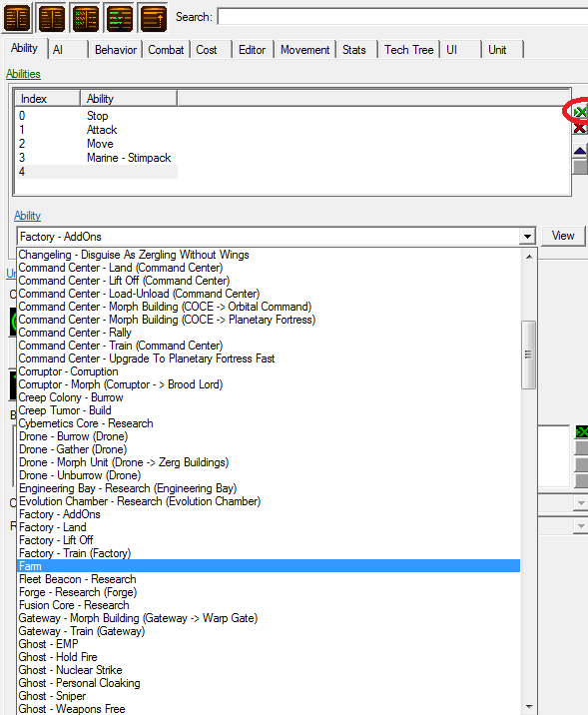The width and height of the screenshot is (588, 715).
Task: Click the dropdown list scrollbar thumb
Action: (528, 355)
